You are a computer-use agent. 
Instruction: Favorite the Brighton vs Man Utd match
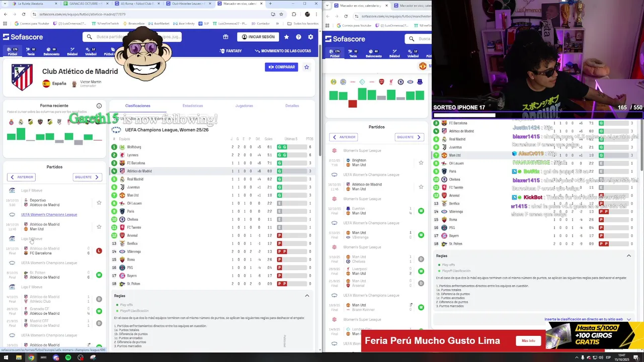pos(421,162)
